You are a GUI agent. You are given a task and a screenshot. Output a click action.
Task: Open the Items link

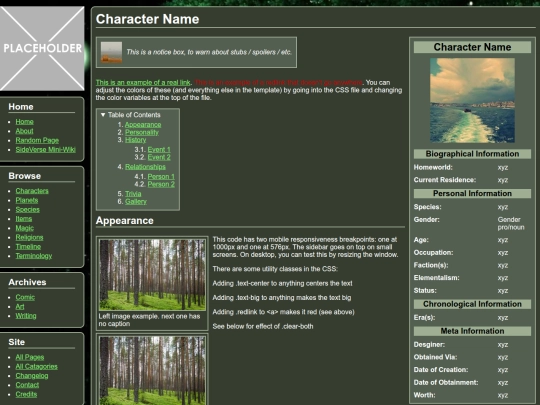(x=24, y=219)
